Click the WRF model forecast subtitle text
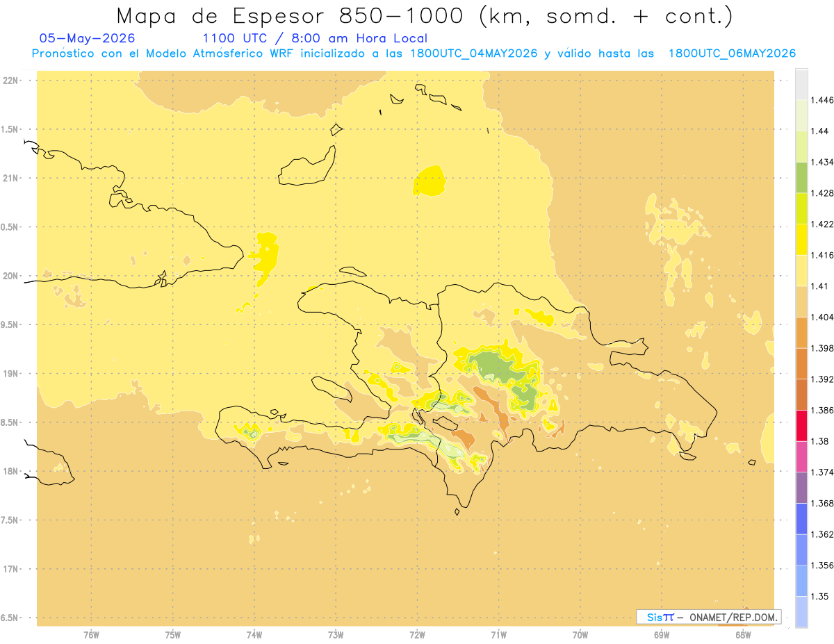The image size is (834, 644). pos(414,53)
